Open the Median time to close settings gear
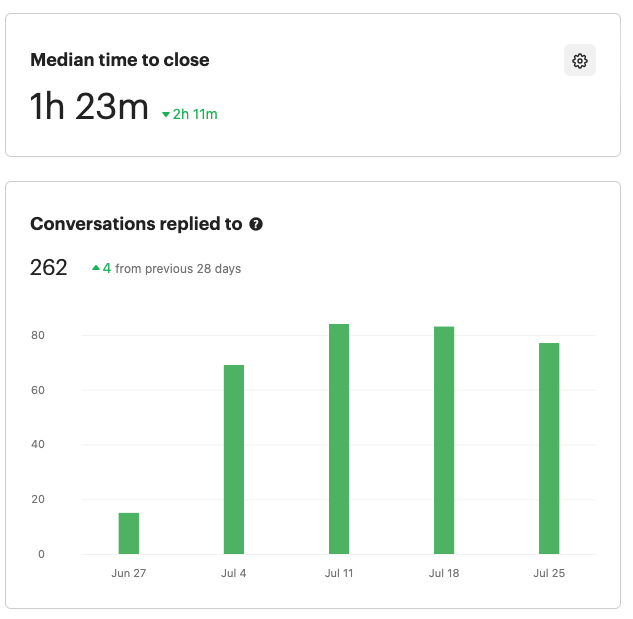The width and height of the screenshot is (633, 619). click(580, 61)
